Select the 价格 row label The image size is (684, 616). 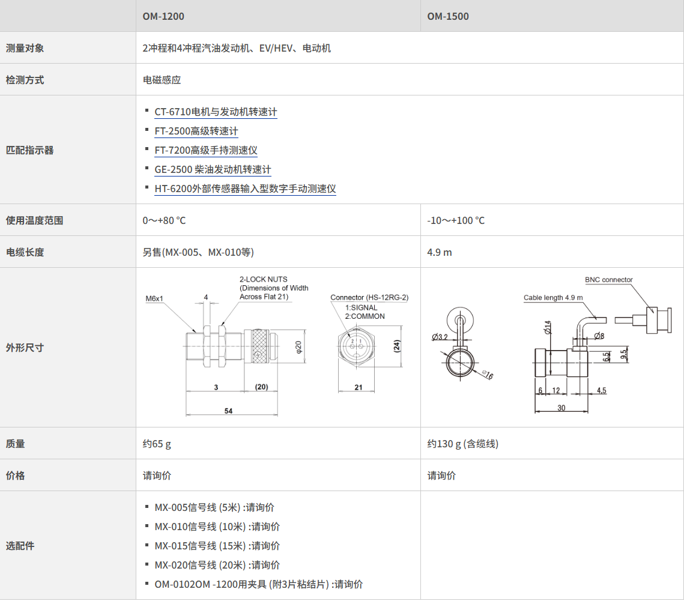tap(15, 476)
